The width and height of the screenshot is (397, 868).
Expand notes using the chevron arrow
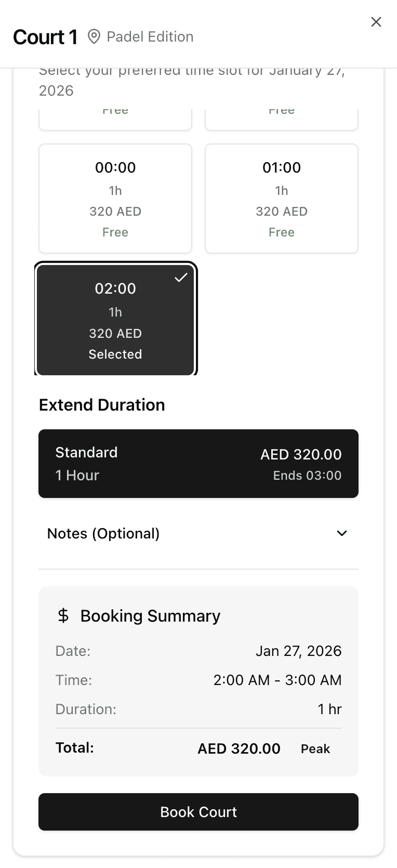pos(342,533)
